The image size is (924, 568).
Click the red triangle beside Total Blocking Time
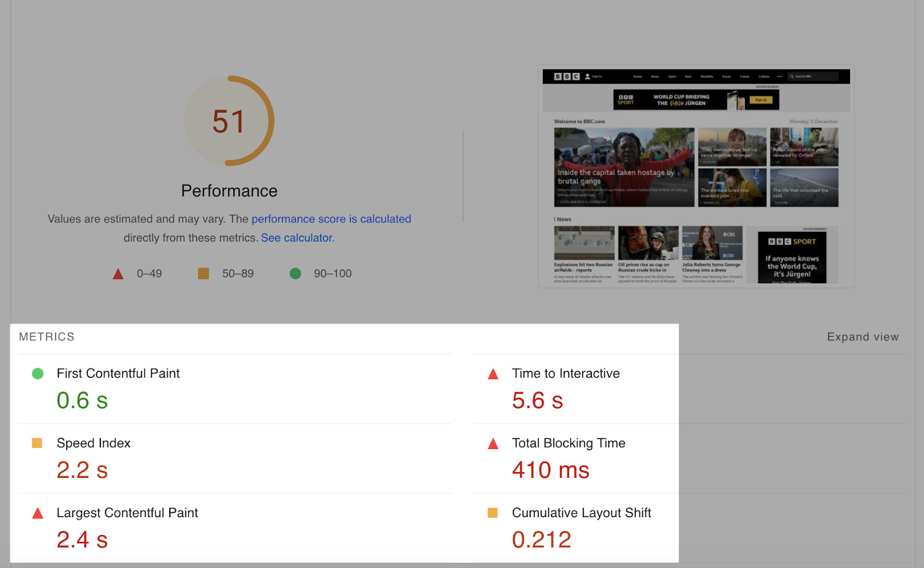coord(493,444)
